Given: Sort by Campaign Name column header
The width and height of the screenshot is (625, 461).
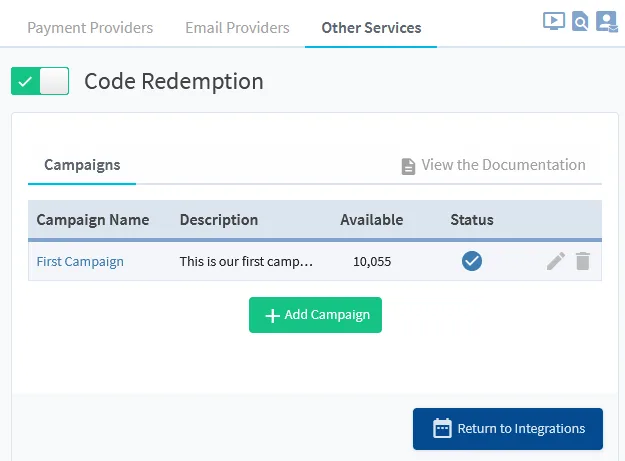Looking at the screenshot, I should coord(93,220).
